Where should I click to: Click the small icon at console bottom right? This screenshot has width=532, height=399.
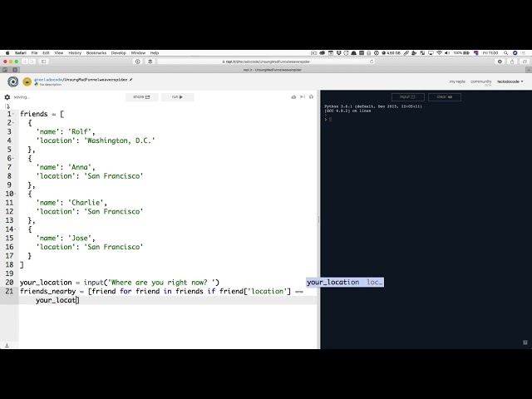point(525,342)
